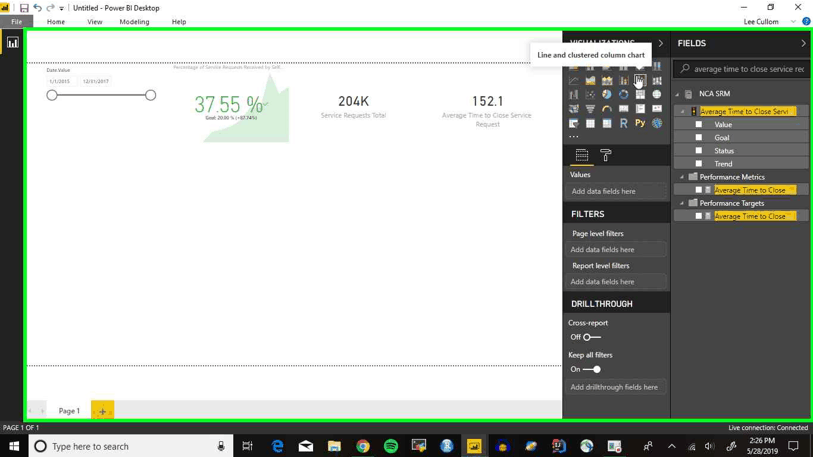813x457 pixels.
Task: Switch to the Help ribbon tab
Action: click(x=179, y=22)
